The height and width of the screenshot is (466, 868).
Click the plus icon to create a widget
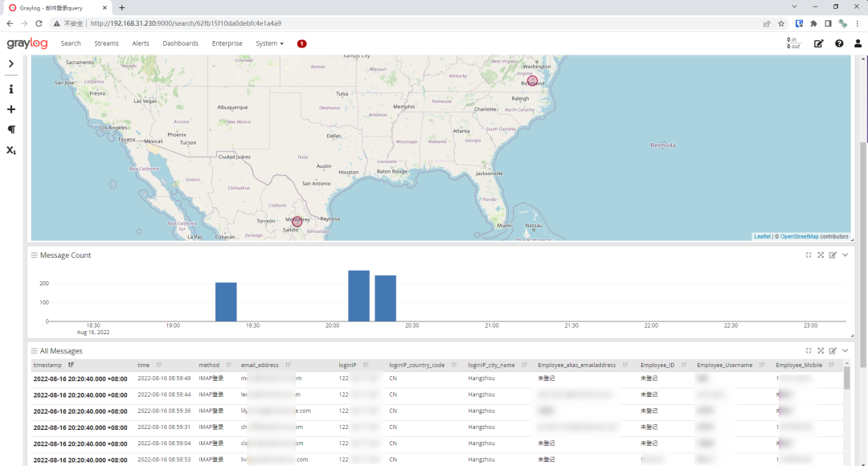tap(11, 109)
